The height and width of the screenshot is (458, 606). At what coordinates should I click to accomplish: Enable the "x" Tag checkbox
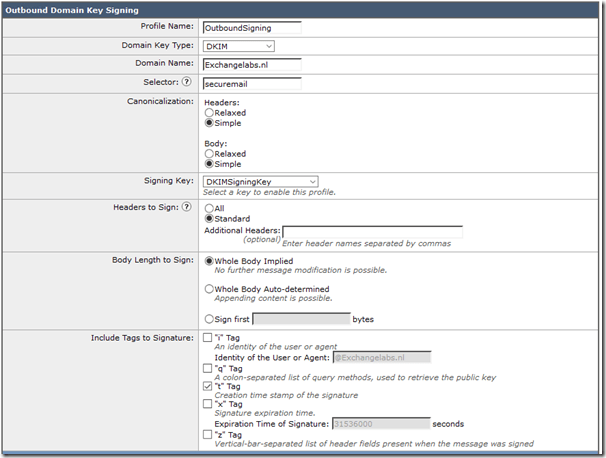[207, 404]
